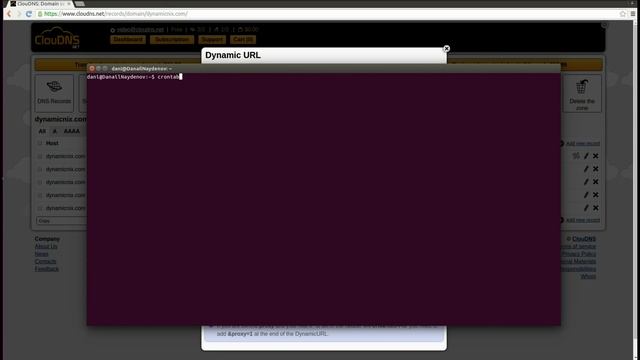The image size is (640, 360).
Task: Click the ClouDNS copyright footer link
Action: (584, 239)
